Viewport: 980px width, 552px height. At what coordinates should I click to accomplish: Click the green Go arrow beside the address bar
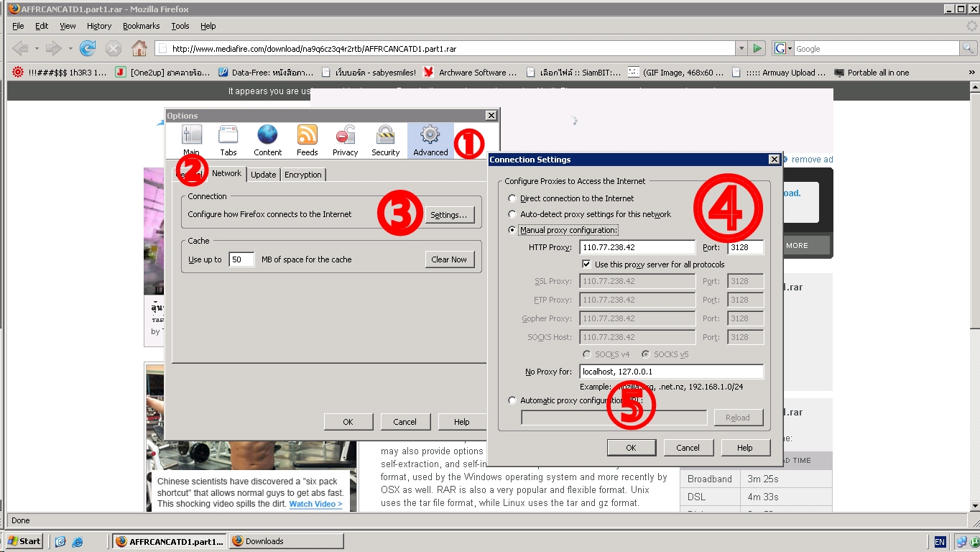[757, 49]
